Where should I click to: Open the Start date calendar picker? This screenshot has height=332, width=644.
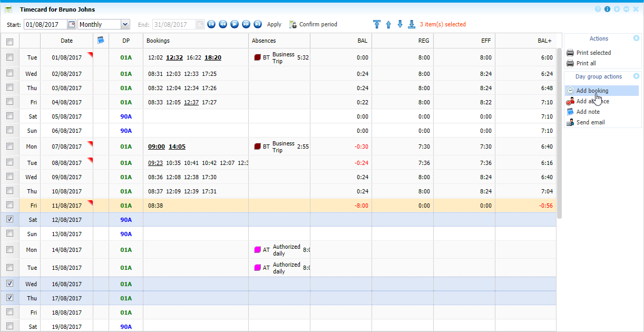pyautogui.click(x=72, y=24)
